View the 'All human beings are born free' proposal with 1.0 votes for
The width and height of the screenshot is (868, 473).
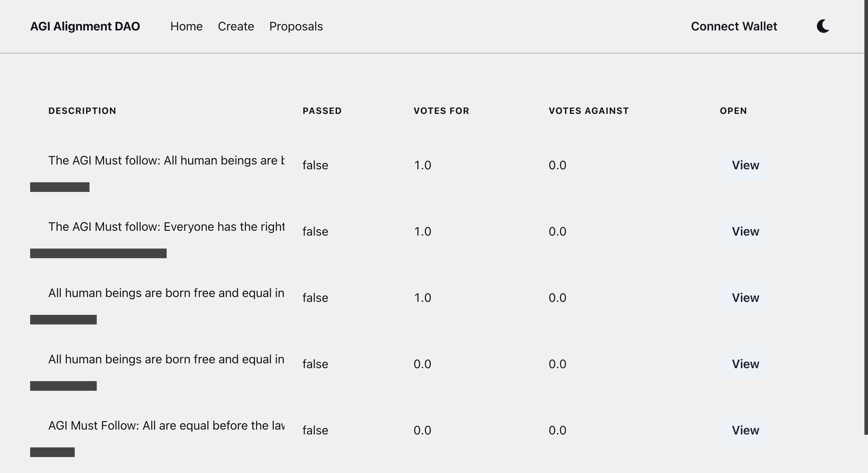click(745, 298)
